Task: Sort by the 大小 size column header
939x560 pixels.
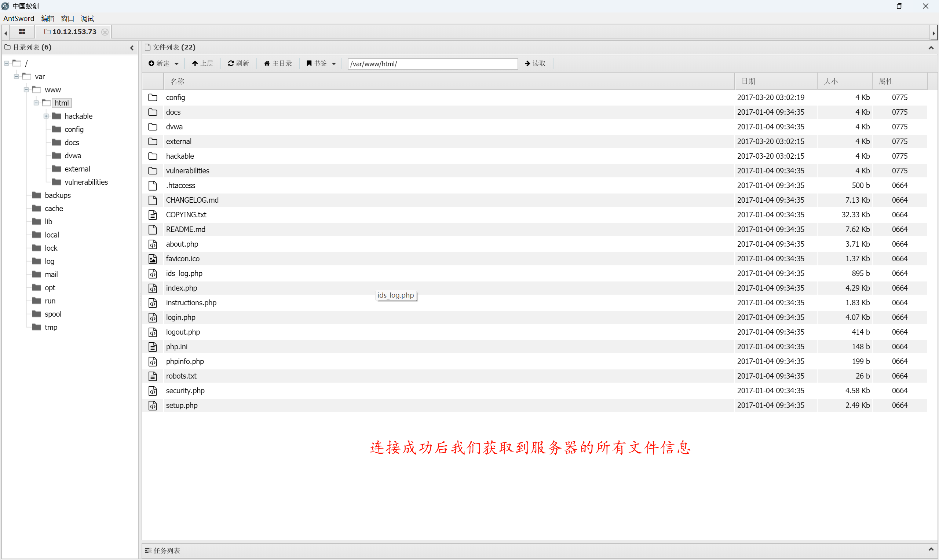Action: (831, 81)
